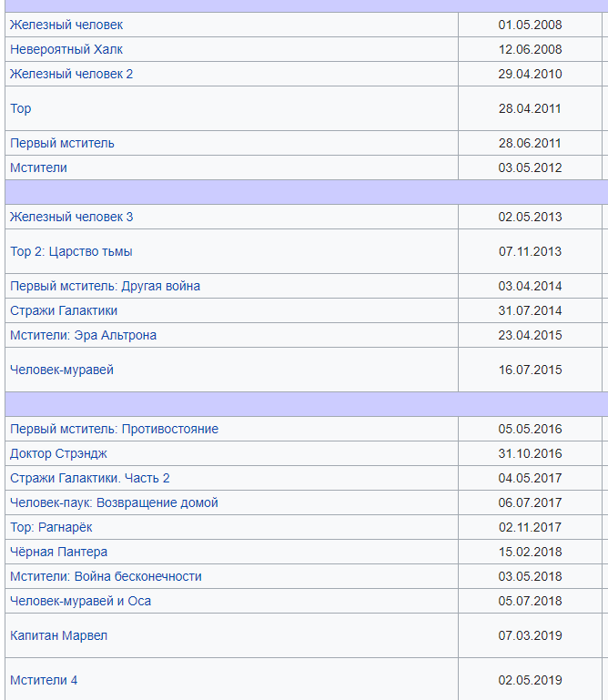Open Железный человек 2 article
Image resolution: width=608 pixels, height=700 pixels.
coord(71,74)
